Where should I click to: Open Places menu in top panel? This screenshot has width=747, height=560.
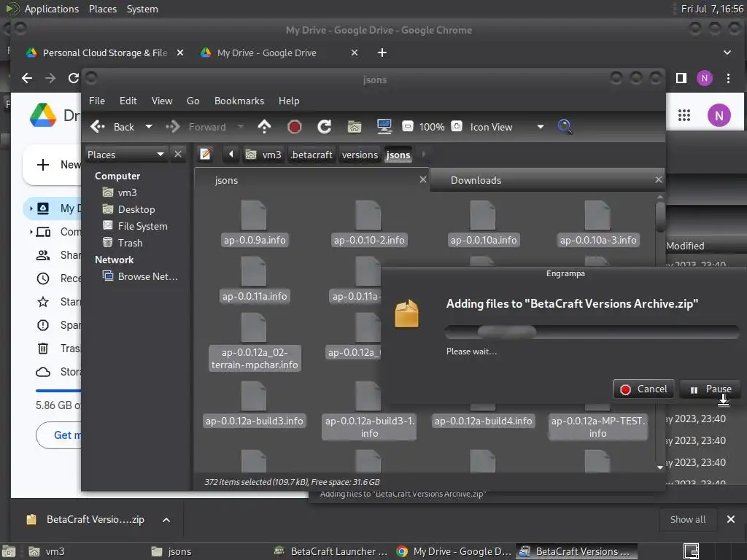click(103, 9)
